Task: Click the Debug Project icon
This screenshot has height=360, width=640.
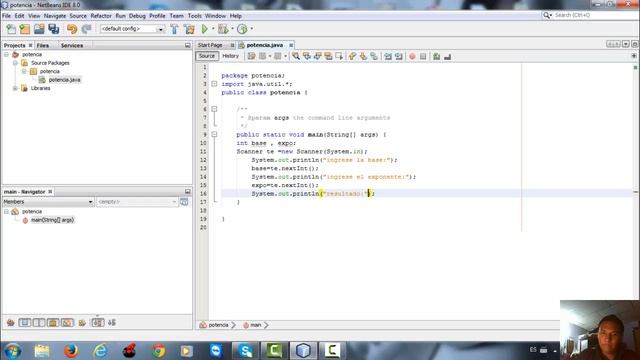Action: point(223,29)
